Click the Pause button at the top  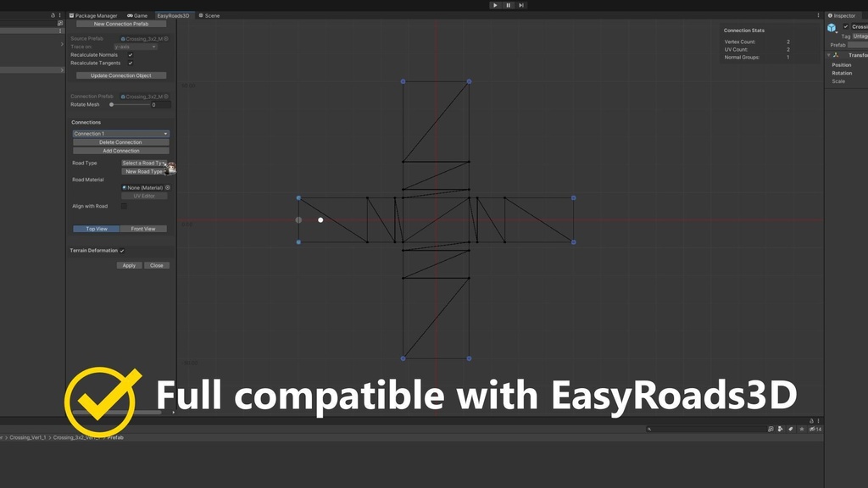[509, 5]
